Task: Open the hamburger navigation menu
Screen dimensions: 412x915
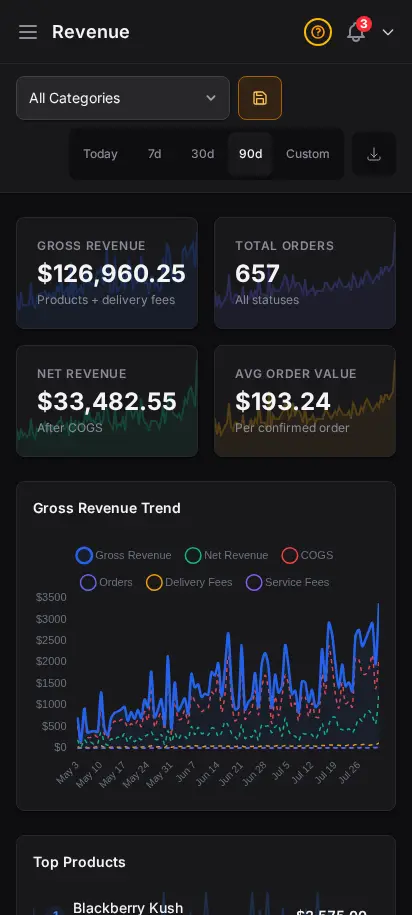Action: 28,32
